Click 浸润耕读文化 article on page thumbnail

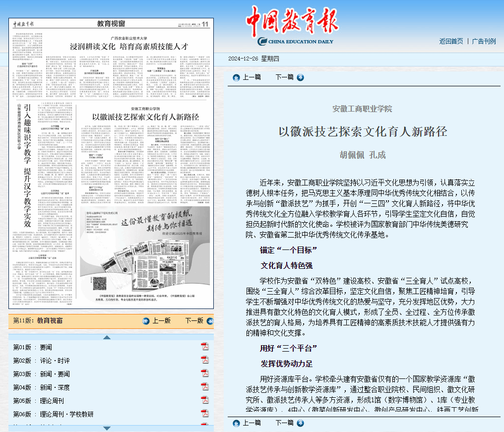[x=129, y=47]
